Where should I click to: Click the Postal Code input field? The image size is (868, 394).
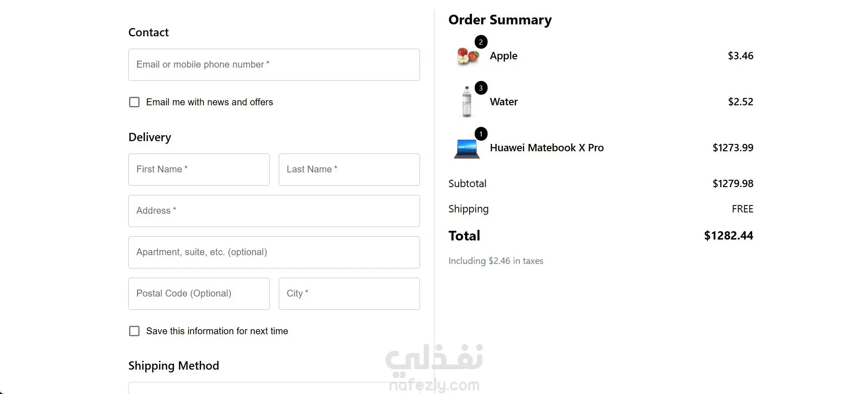[199, 294]
